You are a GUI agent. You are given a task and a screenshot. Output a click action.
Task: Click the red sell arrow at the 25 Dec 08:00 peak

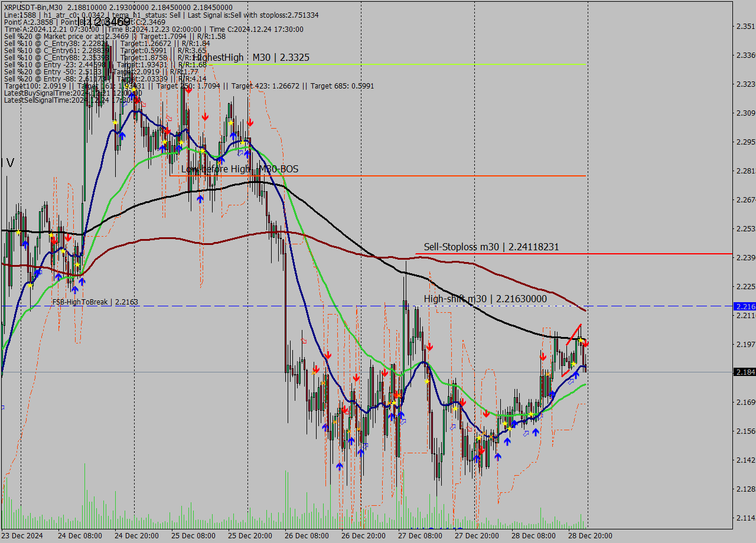coord(188,90)
